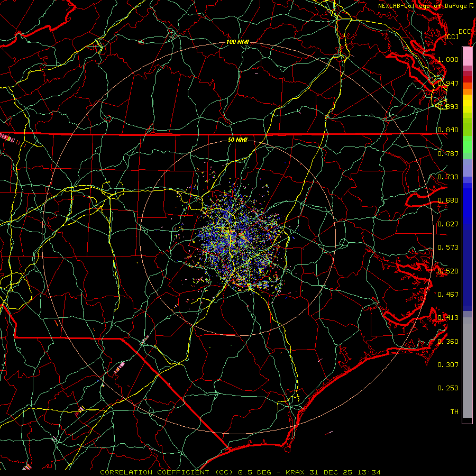476x476 pixels.
Task: Click the 0.307 scale value
Action: tap(448, 365)
